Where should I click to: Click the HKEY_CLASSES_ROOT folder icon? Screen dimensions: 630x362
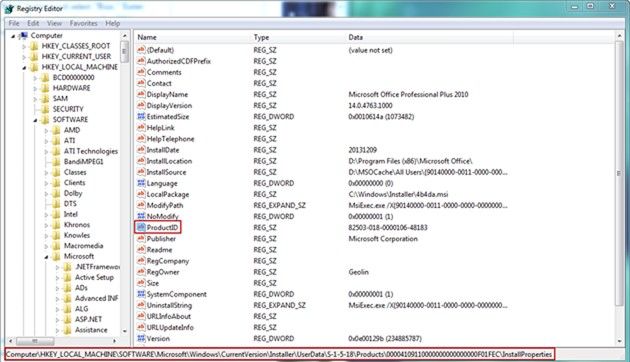(x=34, y=46)
